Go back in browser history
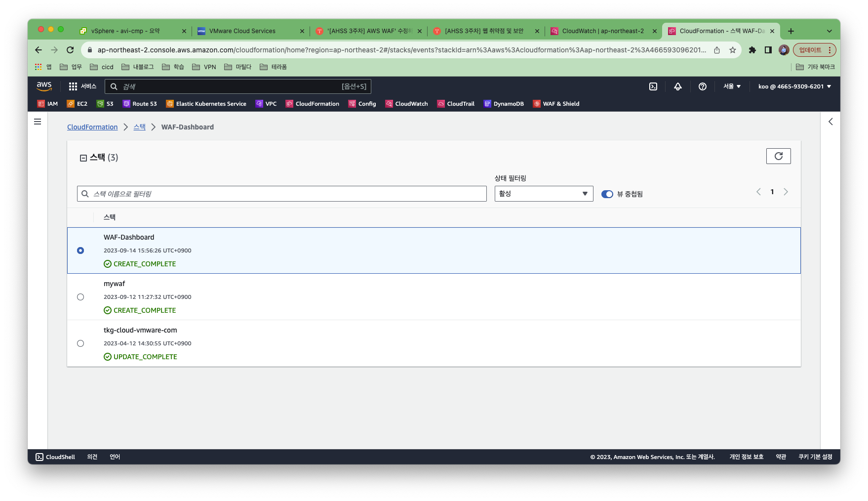This screenshot has width=868, height=501. tap(39, 50)
